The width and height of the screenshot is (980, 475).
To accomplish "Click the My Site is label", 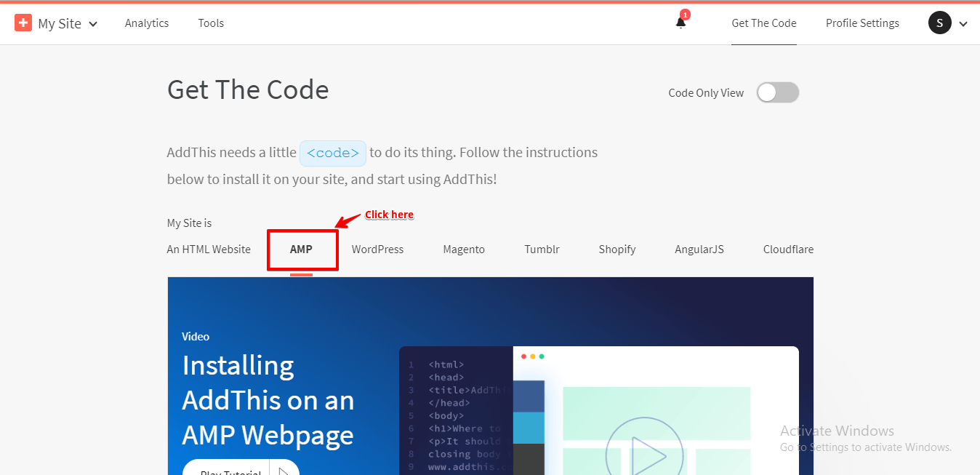I will click(x=189, y=223).
